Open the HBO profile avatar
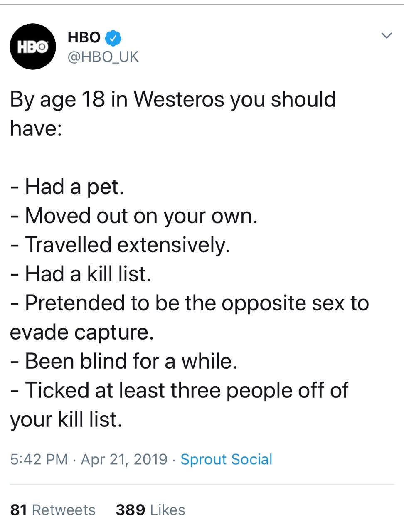 coord(33,47)
